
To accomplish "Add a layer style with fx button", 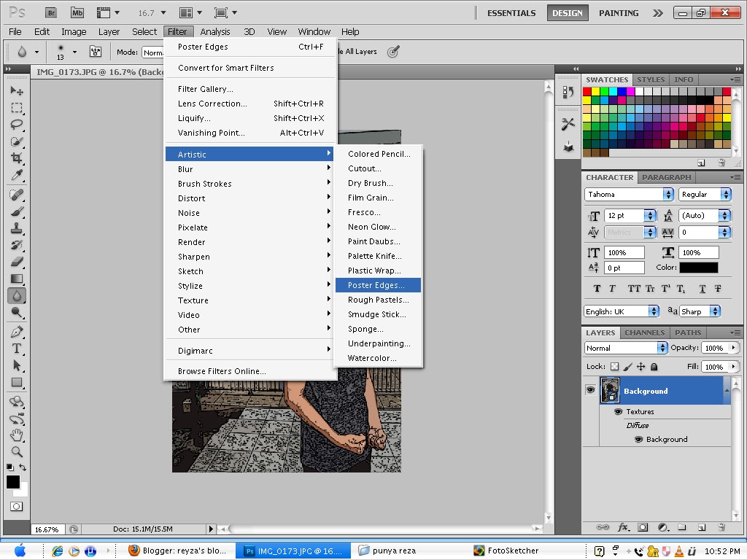I will click(x=623, y=527).
